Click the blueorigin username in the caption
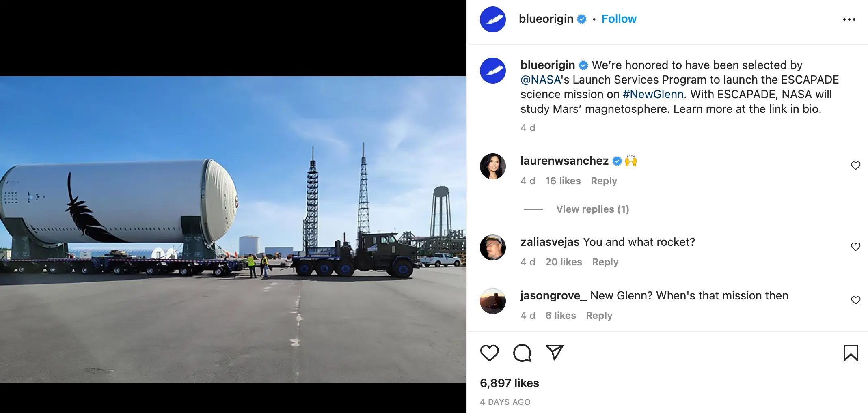This screenshot has width=868, height=413. coord(547,65)
